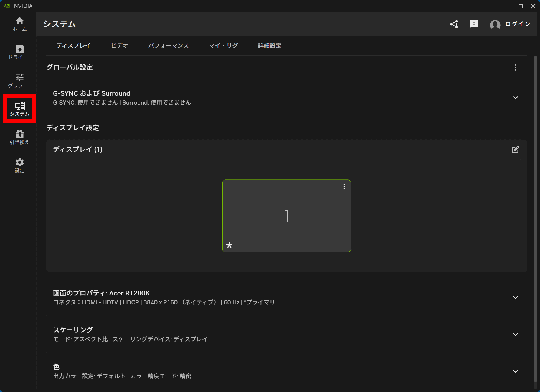Open display 1 thumbnail's three-dot menu
The image size is (540, 392).
click(x=344, y=187)
